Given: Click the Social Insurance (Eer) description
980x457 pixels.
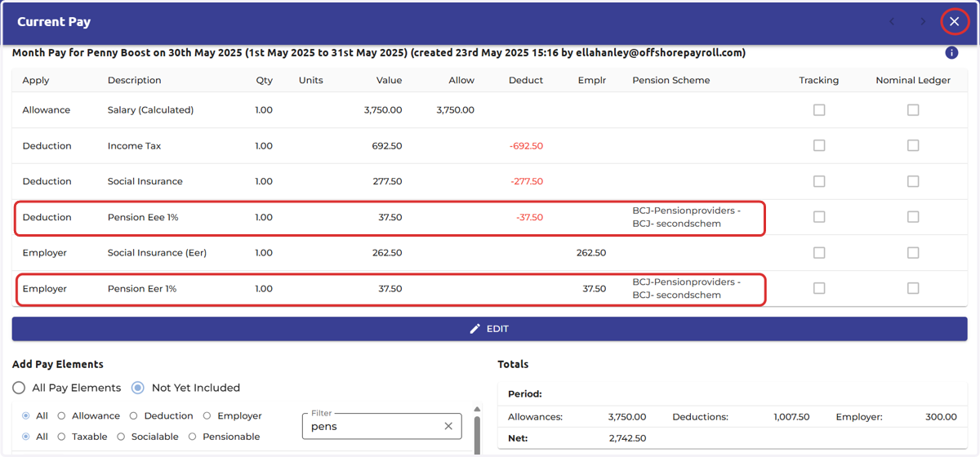Looking at the screenshot, I should click(157, 253).
